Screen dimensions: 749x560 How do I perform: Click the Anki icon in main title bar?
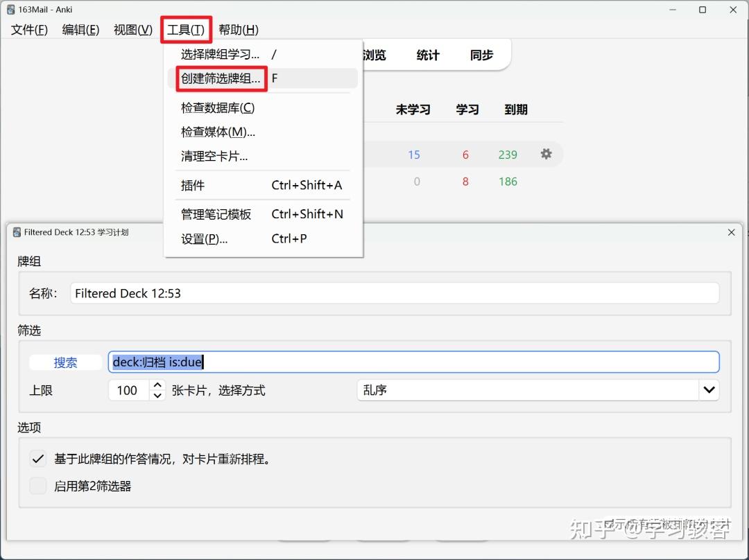point(10,10)
